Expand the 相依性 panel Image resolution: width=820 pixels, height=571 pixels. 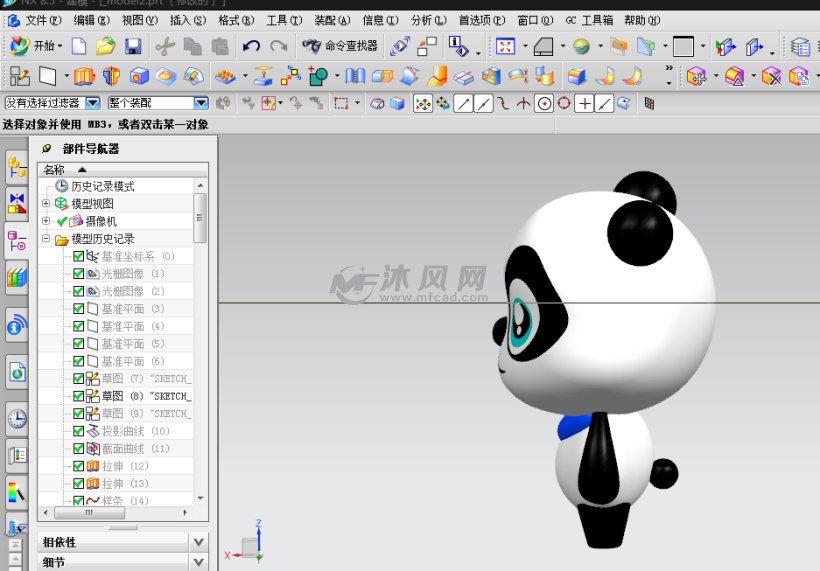(198, 542)
